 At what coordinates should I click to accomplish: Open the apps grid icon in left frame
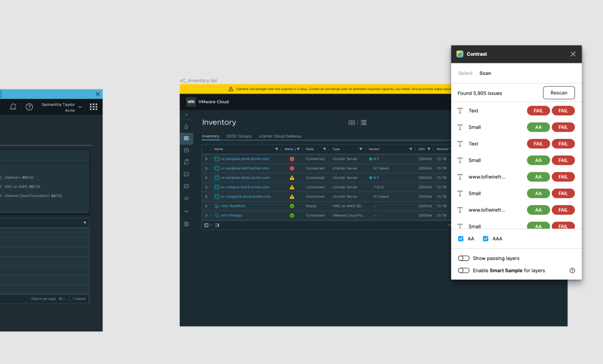pos(94,107)
